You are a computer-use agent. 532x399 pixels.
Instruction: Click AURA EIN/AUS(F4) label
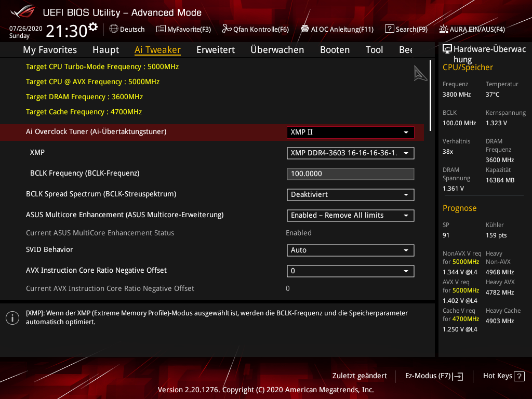[x=477, y=29]
